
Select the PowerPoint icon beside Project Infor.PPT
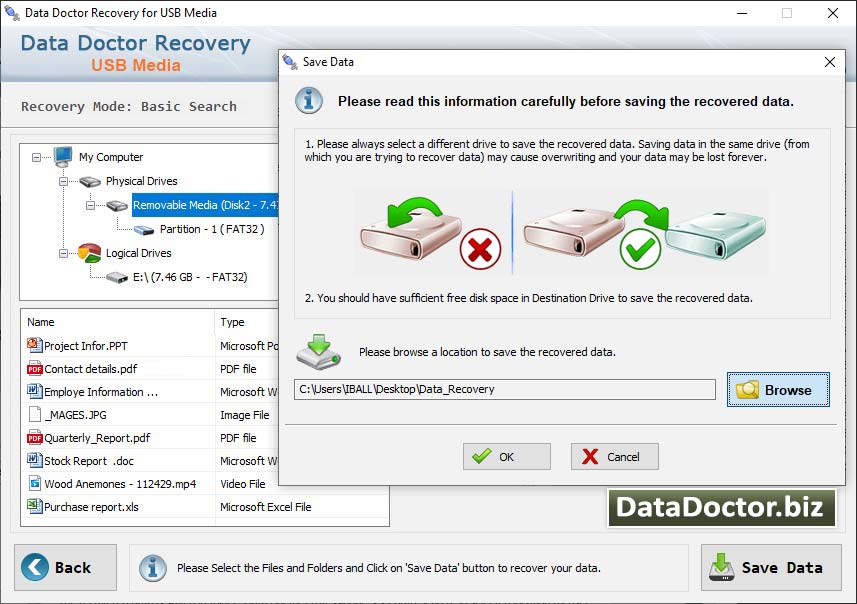click(x=33, y=345)
